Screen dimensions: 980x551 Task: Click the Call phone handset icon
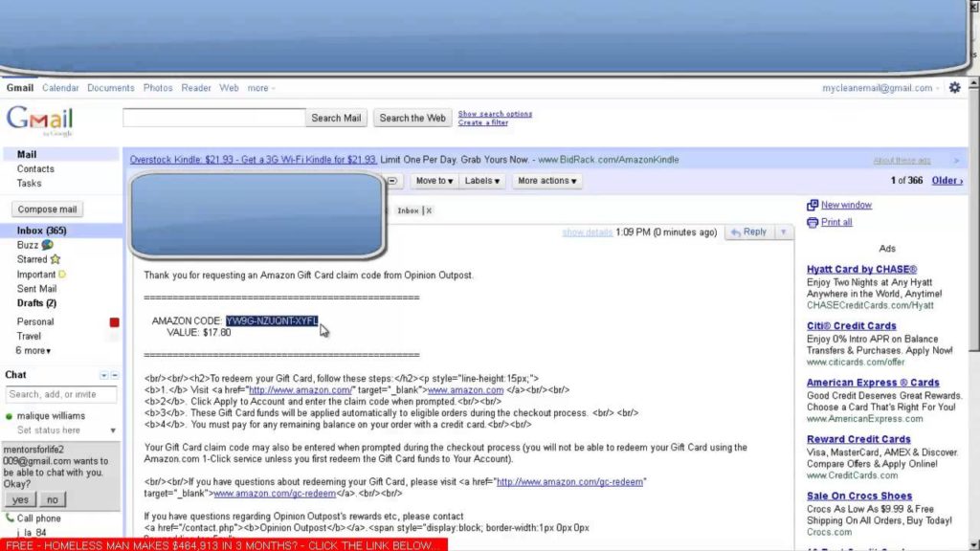tap(10, 518)
